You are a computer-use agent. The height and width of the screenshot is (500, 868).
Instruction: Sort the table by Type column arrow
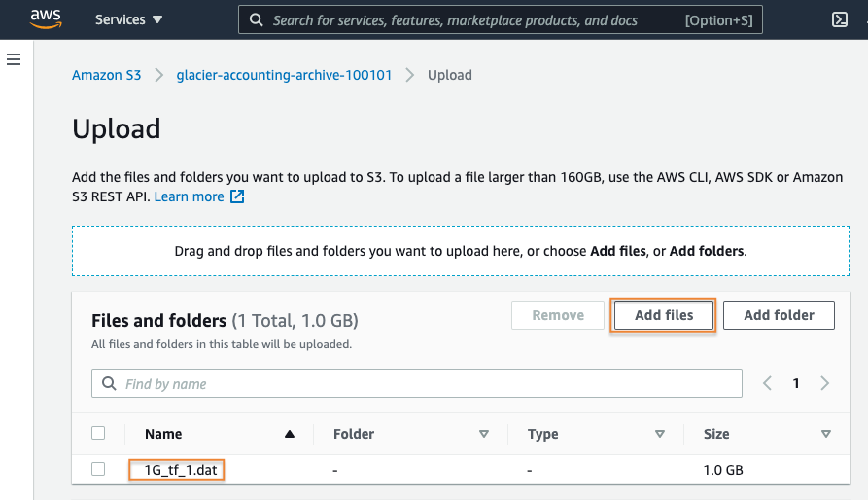click(659, 434)
